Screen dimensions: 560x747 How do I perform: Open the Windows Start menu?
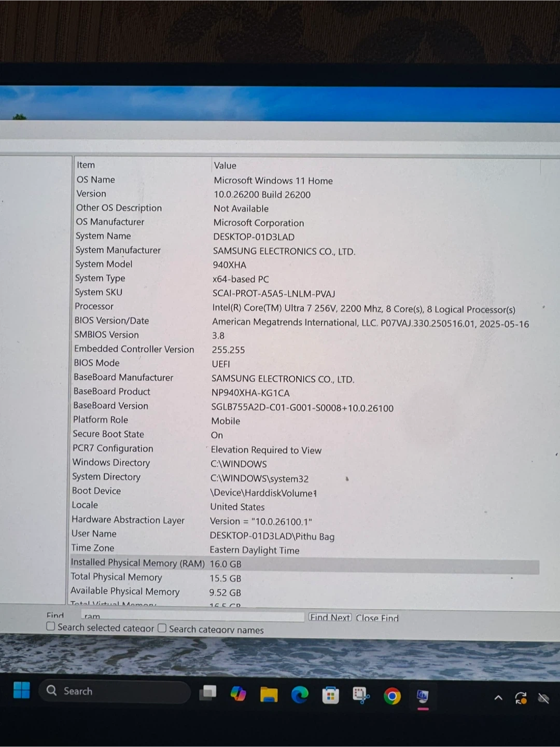21,690
